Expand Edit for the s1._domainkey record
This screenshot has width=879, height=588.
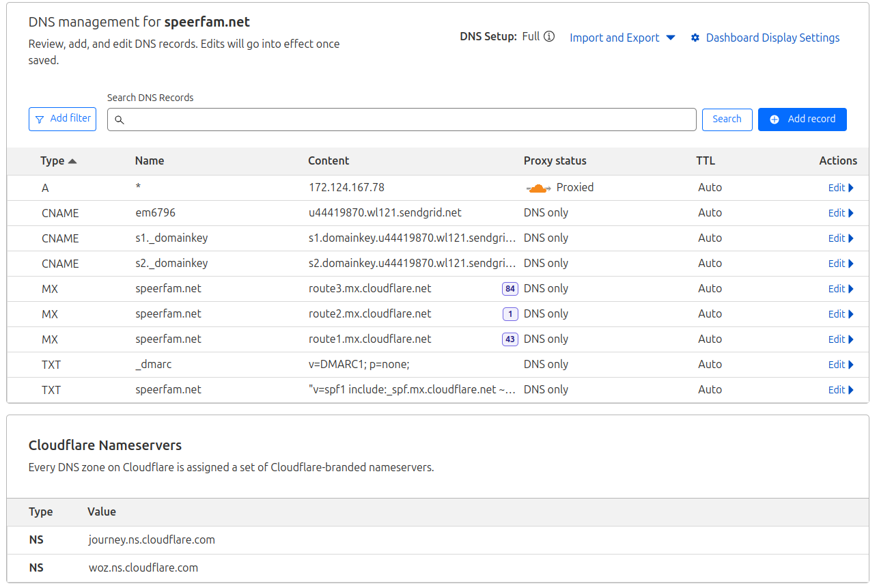pyautogui.click(x=841, y=238)
